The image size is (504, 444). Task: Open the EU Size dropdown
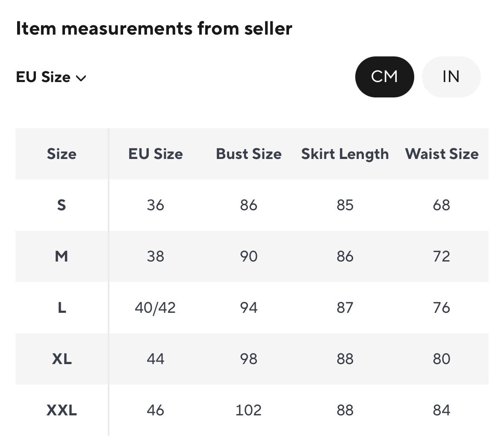click(x=51, y=77)
